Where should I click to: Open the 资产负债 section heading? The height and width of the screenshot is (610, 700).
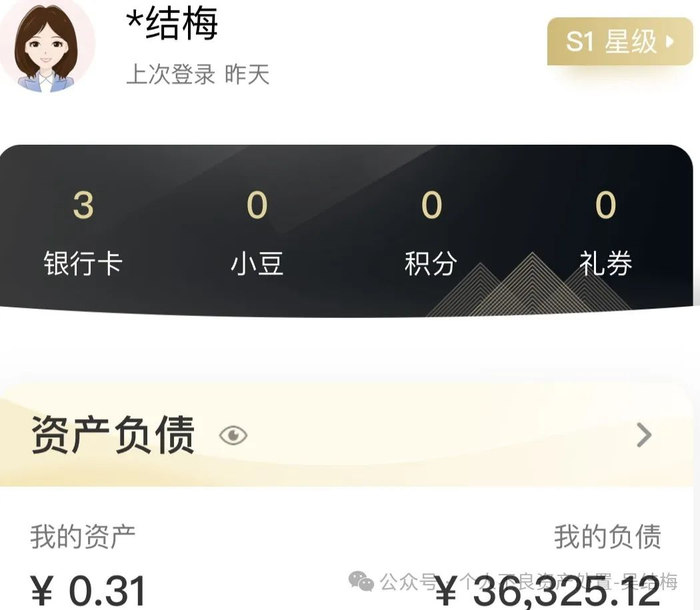coord(113,435)
